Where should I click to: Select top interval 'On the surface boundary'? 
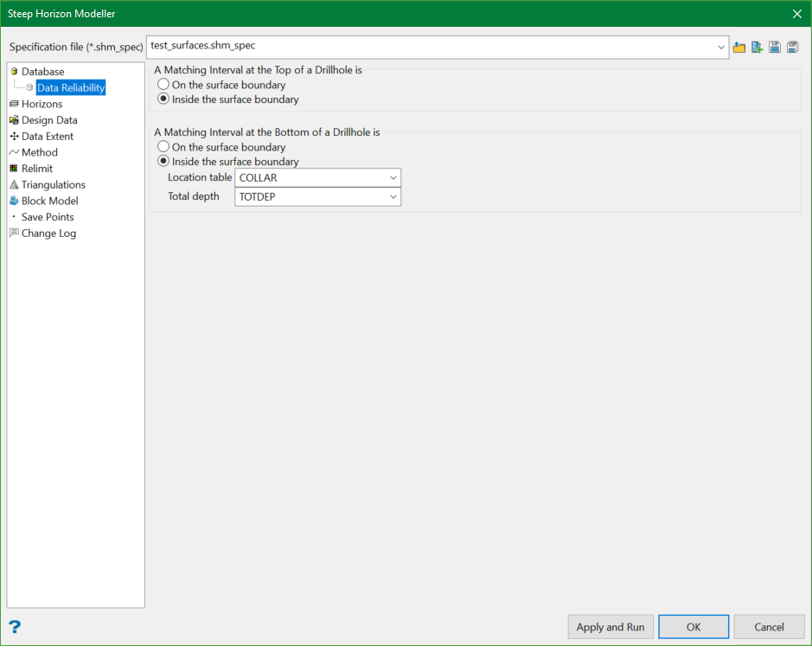coord(163,85)
